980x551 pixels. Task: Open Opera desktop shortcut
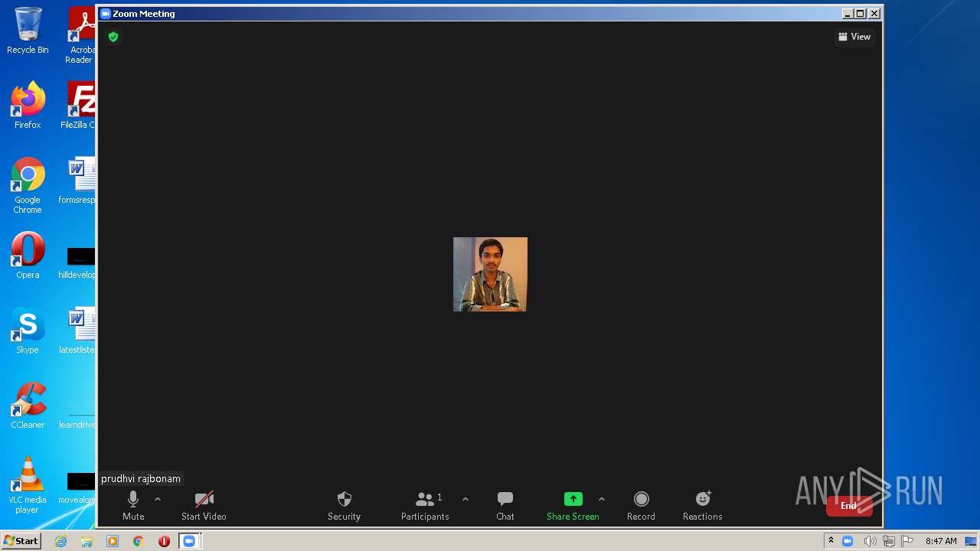(x=28, y=256)
